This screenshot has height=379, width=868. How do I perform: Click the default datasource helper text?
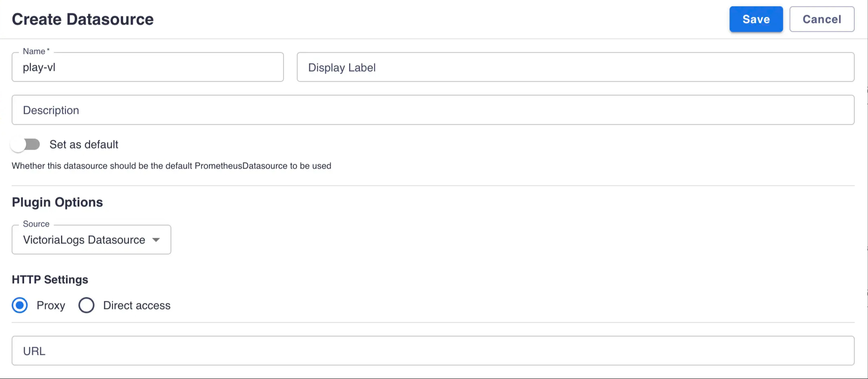tap(172, 166)
